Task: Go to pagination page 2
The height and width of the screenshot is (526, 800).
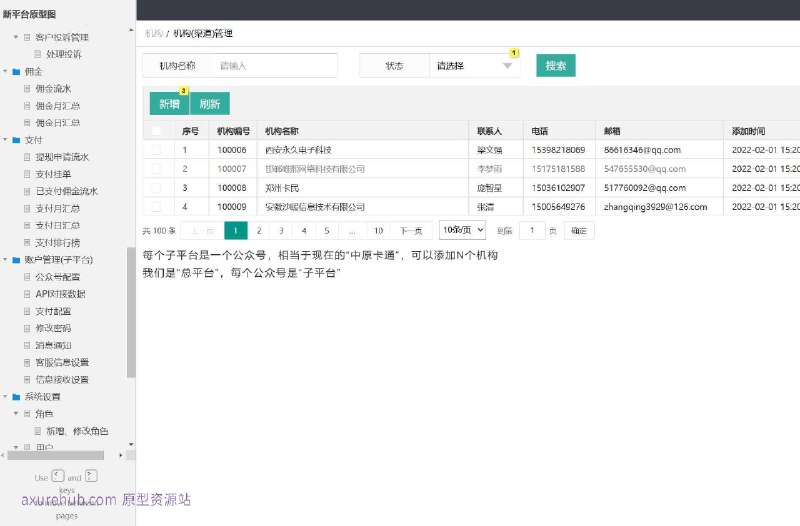Action: tap(259, 231)
